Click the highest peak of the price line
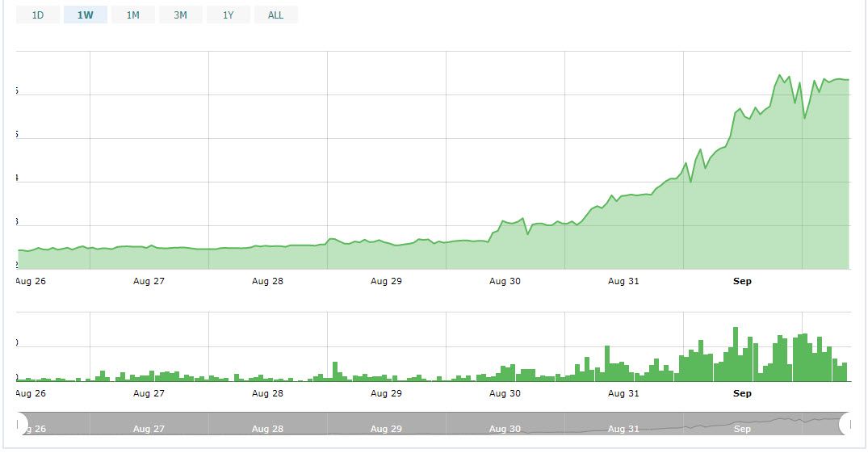The width and height of the screenshot is (868, 453). (780, 75)
